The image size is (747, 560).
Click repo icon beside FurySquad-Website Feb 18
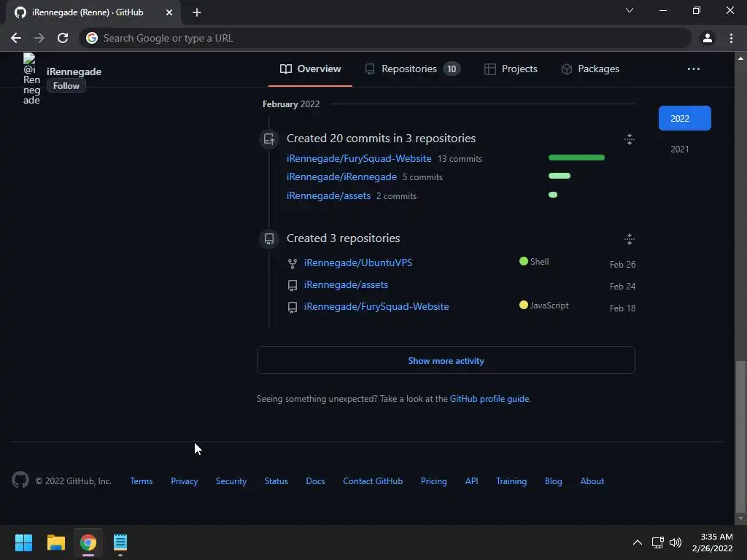[x=293, y=307]
